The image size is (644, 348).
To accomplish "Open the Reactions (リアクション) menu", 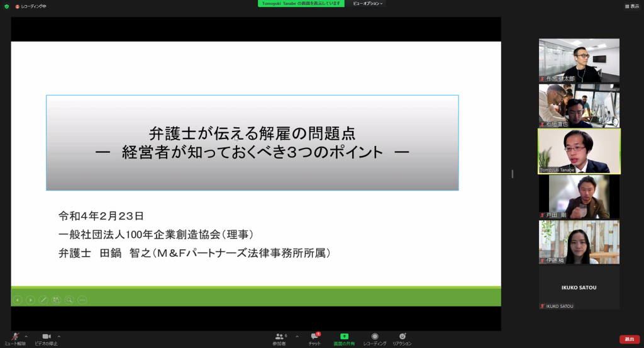I will point(402,337).
